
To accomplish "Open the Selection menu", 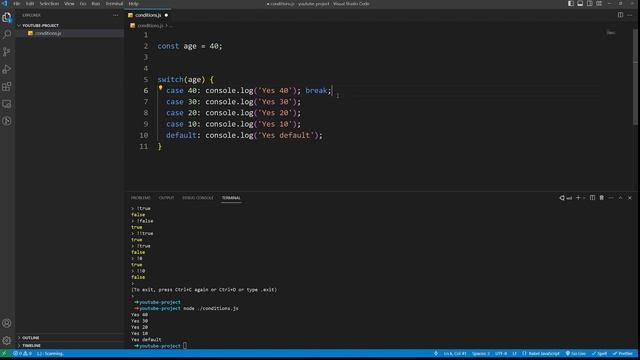I will click(49, 4).
